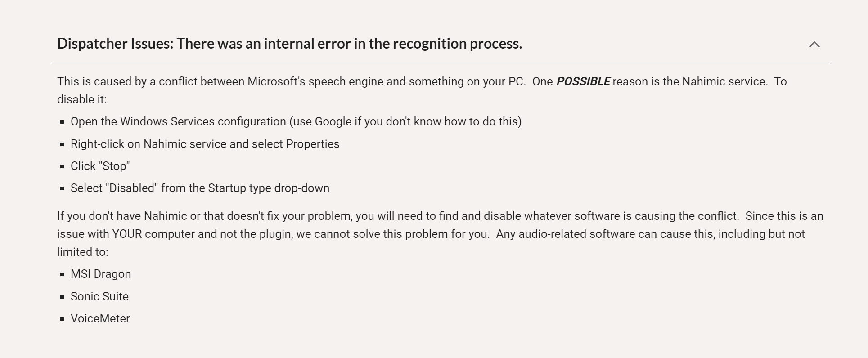Click the square bullet beside Click "Stop"
Screen dimensions: 868x358
click(62, 166)
